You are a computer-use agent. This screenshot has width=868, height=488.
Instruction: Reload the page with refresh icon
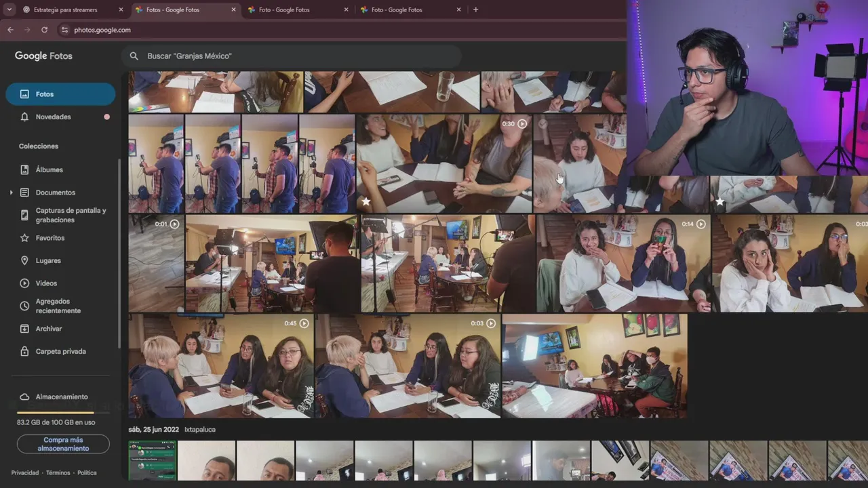pos(44,30)
